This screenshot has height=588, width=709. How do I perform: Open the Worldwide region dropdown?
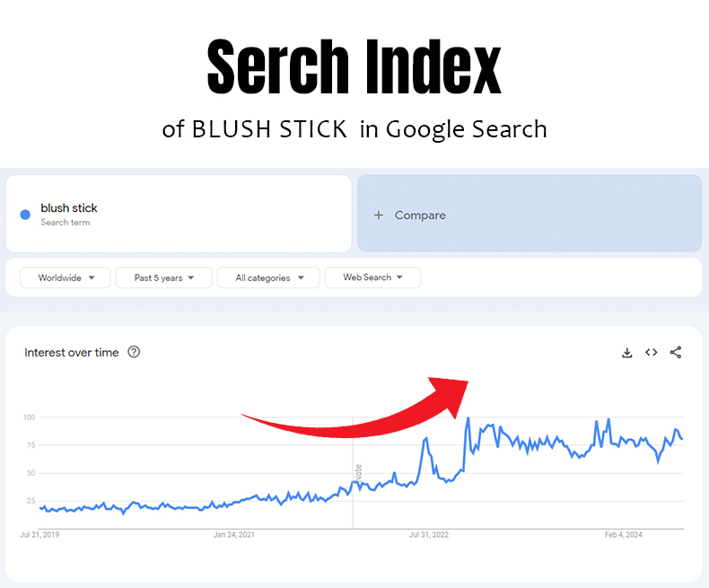pyautogui.click(x=65, y=278)
